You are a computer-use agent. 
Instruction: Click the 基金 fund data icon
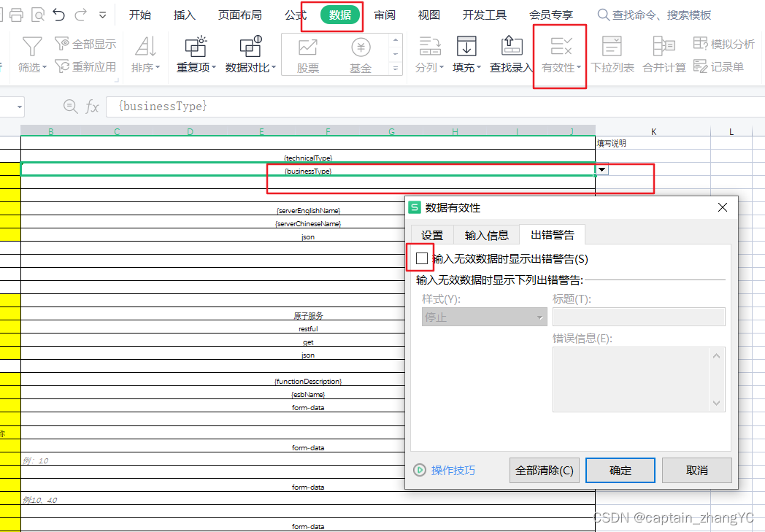[x=361, y=55]
